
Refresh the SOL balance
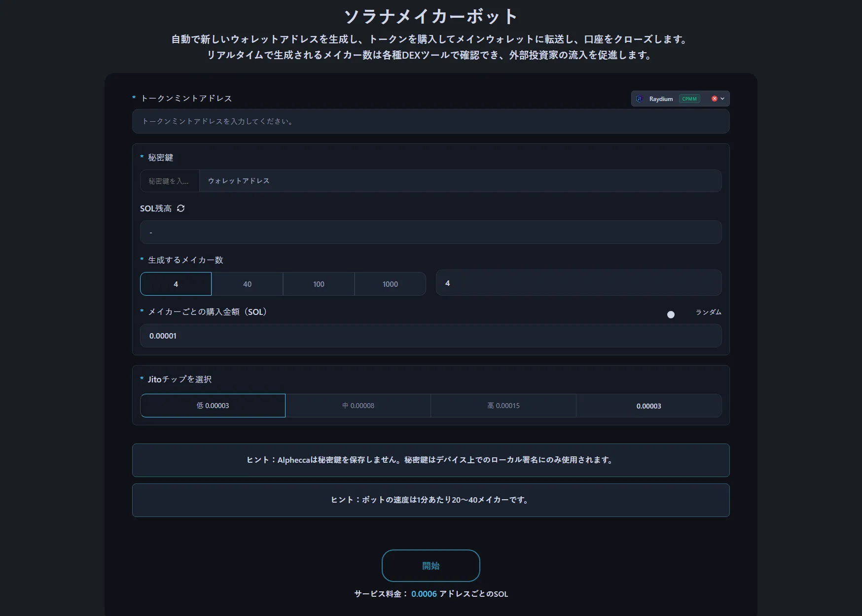coord(181,208)
